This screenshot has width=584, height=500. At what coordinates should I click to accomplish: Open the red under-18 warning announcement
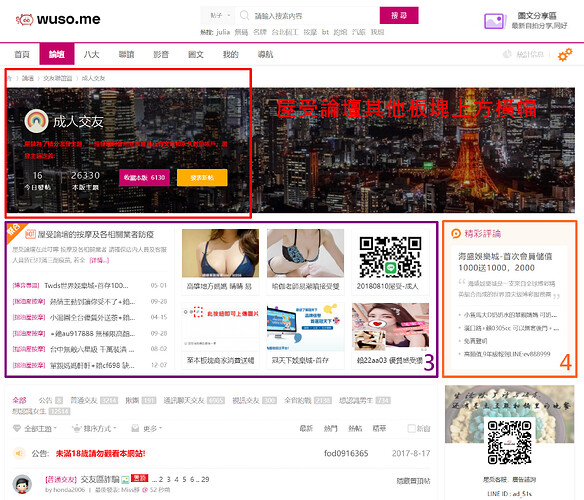[101, 453]
